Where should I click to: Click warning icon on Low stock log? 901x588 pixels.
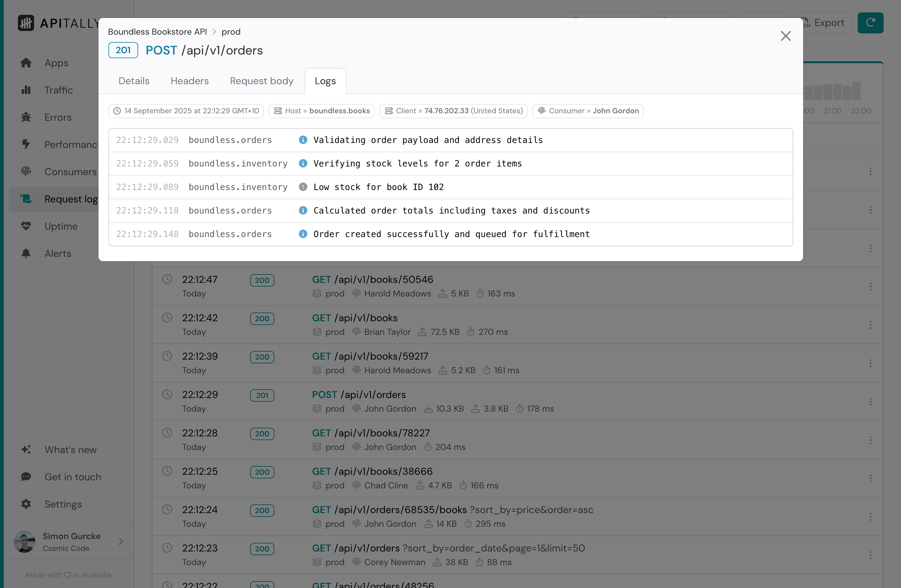point(303,187)
